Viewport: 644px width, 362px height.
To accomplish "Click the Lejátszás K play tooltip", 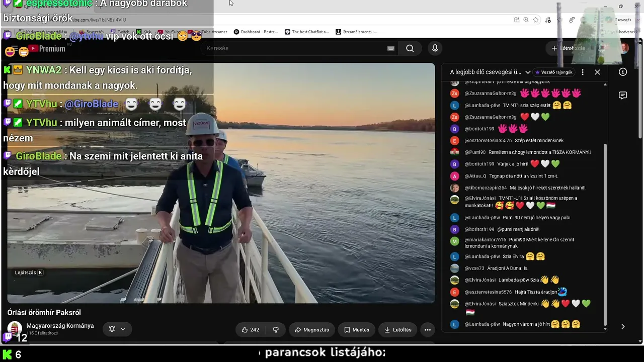I will tap(29, 273).
